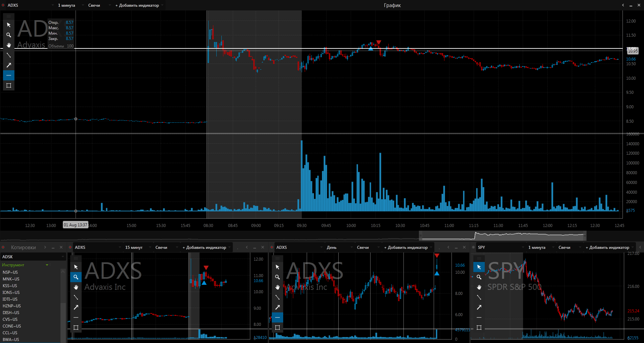644x343 pixels.
Task: Open the main chart toolbar hamburger handle
Action: click(x=9, y=16)
